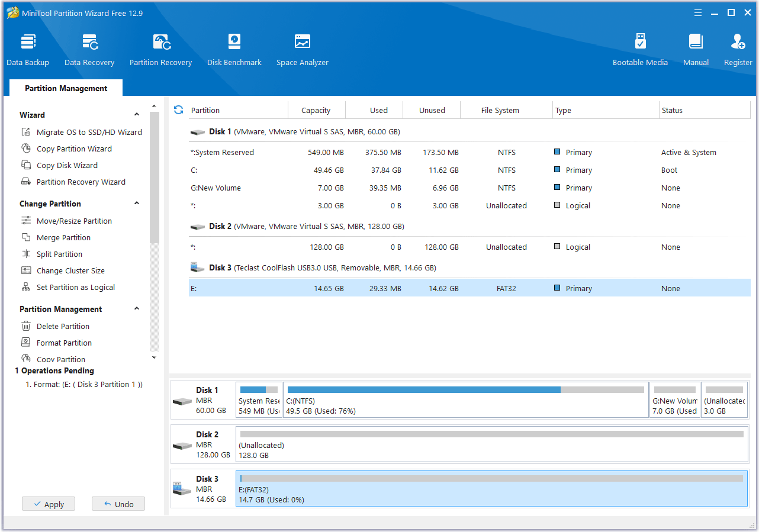Click the Move/Resize Partition icon
The image size is (759, 532).
(26, 221)
